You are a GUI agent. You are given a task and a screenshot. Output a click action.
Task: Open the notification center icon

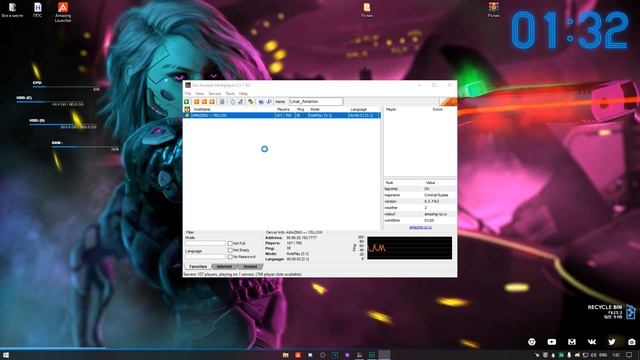pyautogui.click(x=629, y=355)
